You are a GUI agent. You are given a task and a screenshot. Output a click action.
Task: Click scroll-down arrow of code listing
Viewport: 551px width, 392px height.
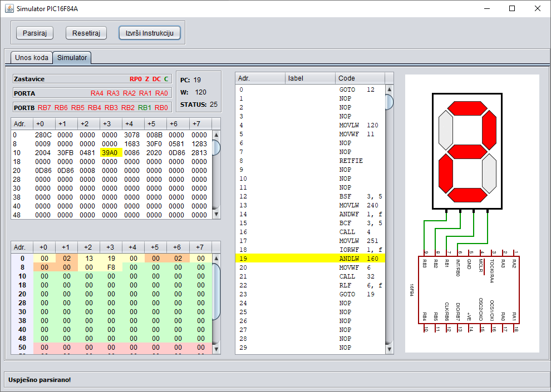tap(390, 350)
